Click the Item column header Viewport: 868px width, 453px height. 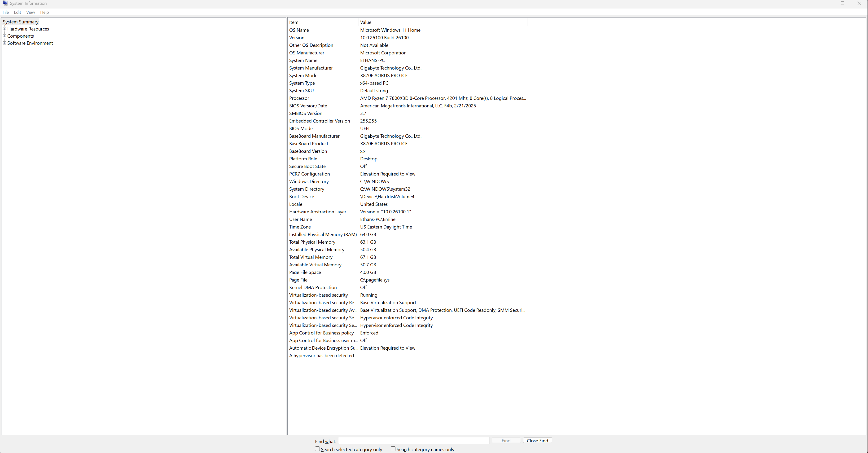323,22
